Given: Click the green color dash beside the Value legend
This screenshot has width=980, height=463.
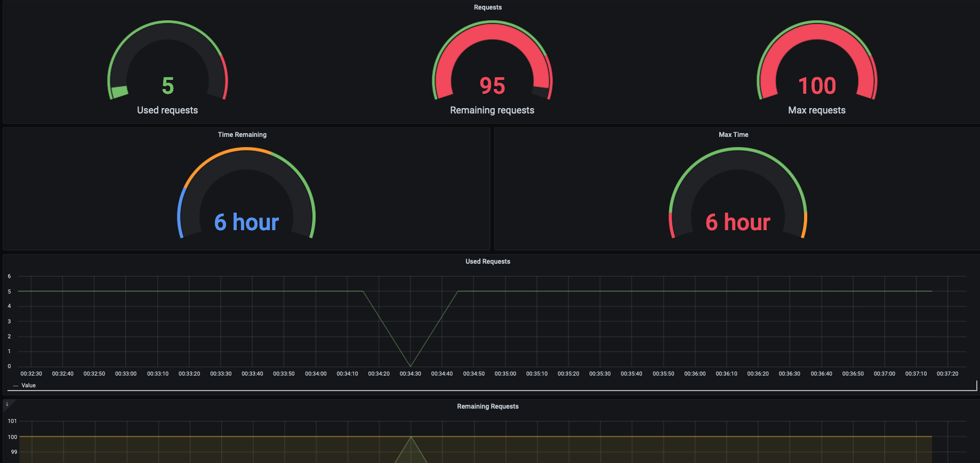Looking at the screenshot, I should 16,386.
